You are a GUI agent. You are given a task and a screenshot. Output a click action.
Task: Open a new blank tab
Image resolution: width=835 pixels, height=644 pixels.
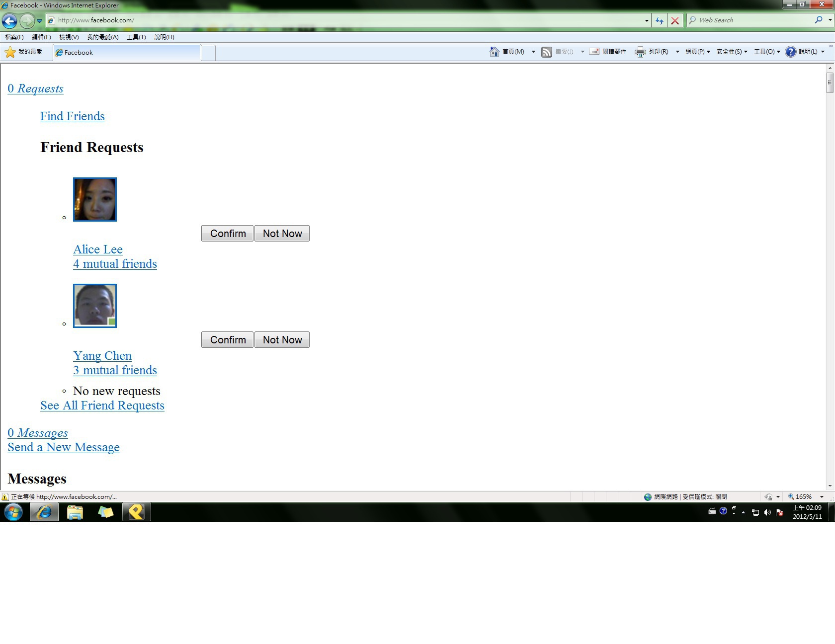[x=208, y=53]
